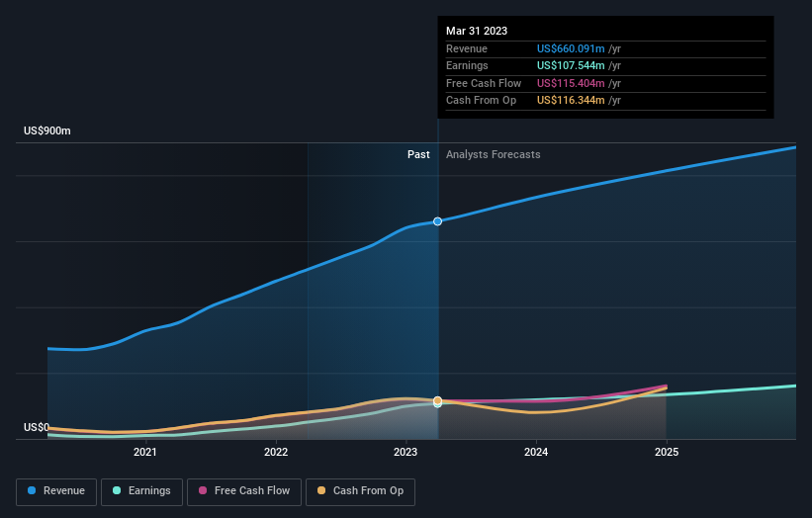Click the Analysts Forecasts label
The height and width of the screenshot is (518, 812).
pos(493,154)
